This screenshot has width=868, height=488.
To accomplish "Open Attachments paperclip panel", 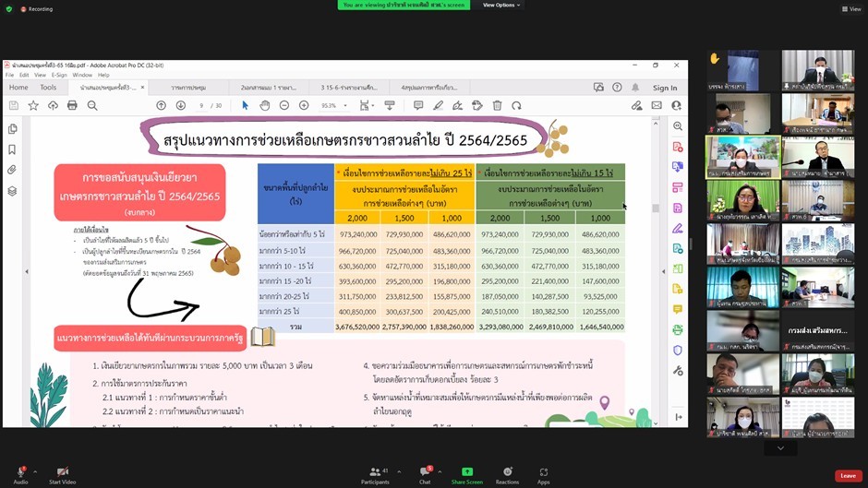I will click(12, 170).
